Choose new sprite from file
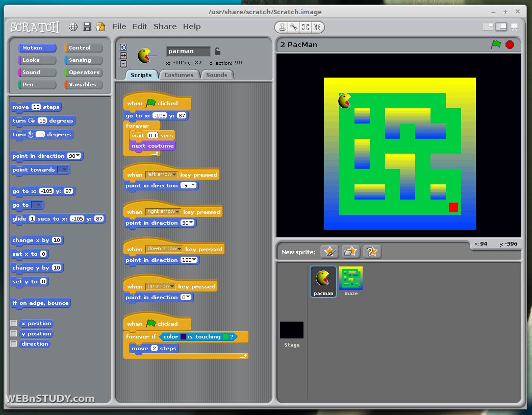Viewport: 532px width, 415px height. pos(350,252)
